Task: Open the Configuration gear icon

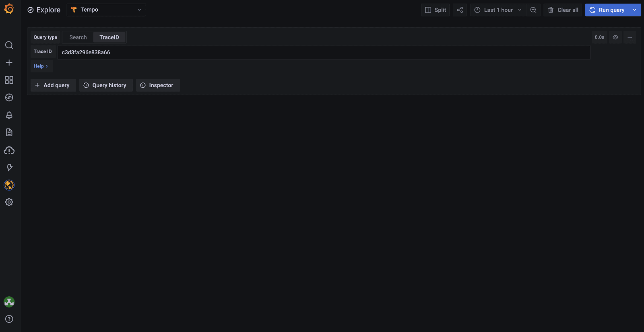Action: coord(9,202)
